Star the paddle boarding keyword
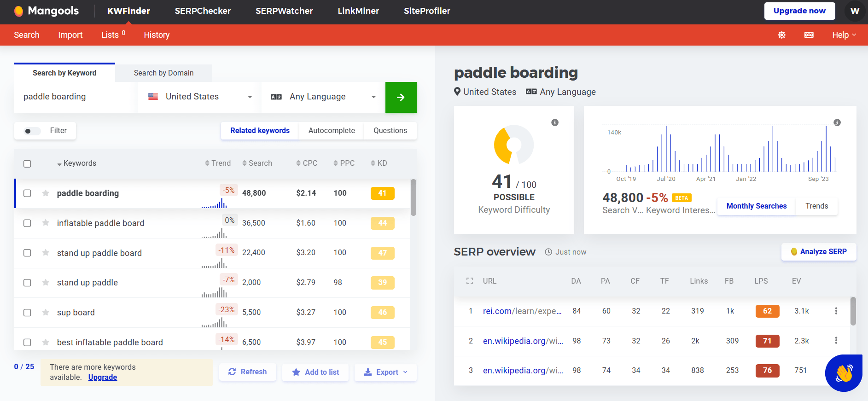 (46, 193)
